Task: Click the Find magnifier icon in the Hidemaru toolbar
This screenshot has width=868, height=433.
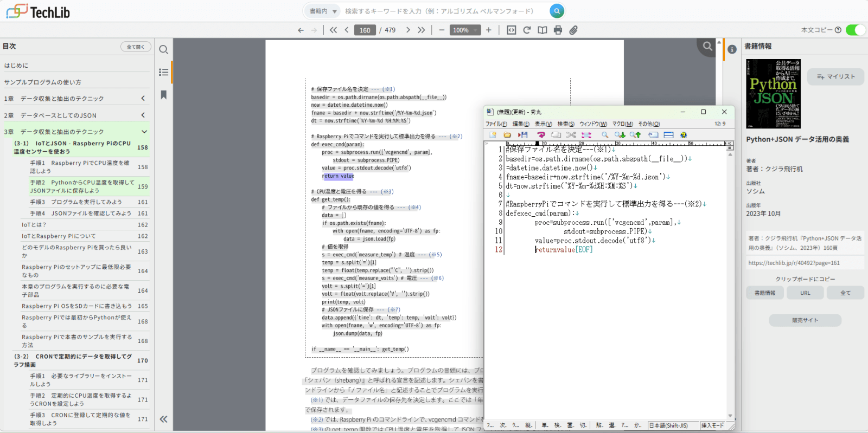Action: point(604,135)
